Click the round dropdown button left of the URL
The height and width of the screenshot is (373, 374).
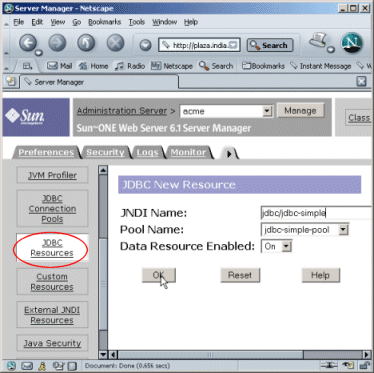point(145,45)
